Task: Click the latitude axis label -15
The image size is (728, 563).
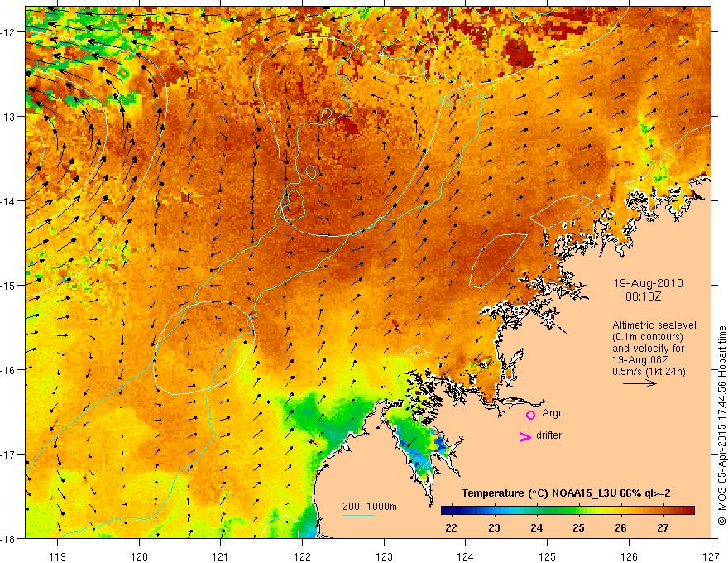Action: click(x=9, y=285)
